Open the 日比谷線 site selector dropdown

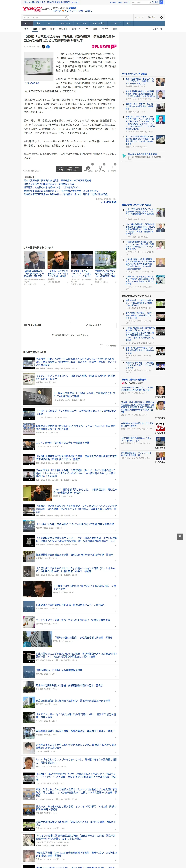[x=154, y=2]
